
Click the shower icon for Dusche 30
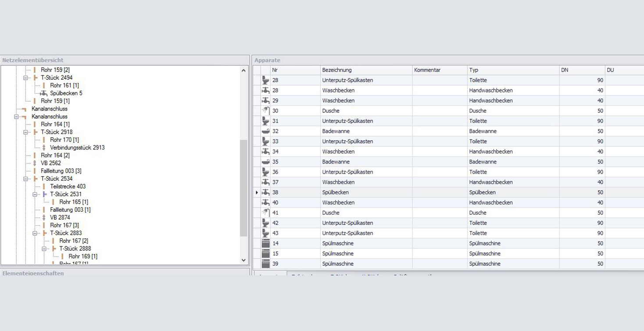pyautogui.click(x=265, y=111)
